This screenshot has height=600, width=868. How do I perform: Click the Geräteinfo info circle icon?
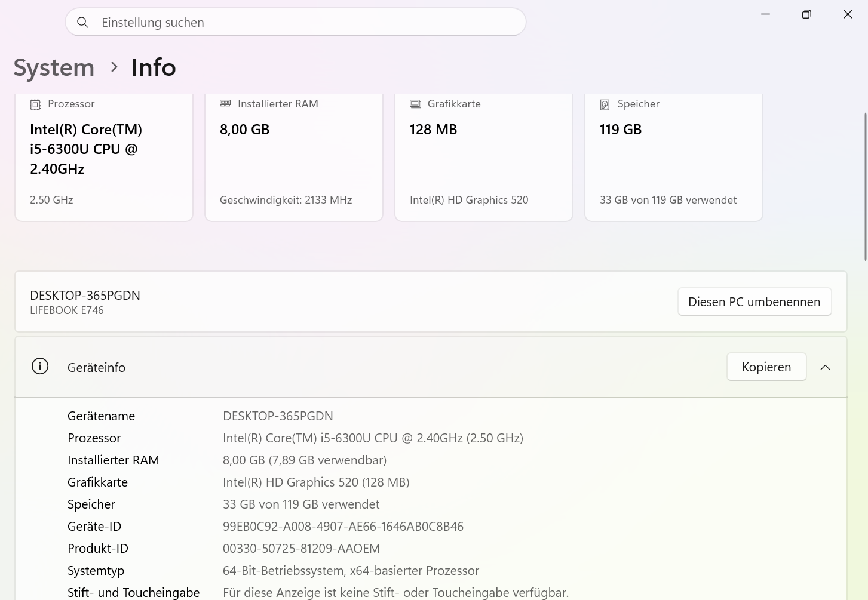(x=40, y=367)
